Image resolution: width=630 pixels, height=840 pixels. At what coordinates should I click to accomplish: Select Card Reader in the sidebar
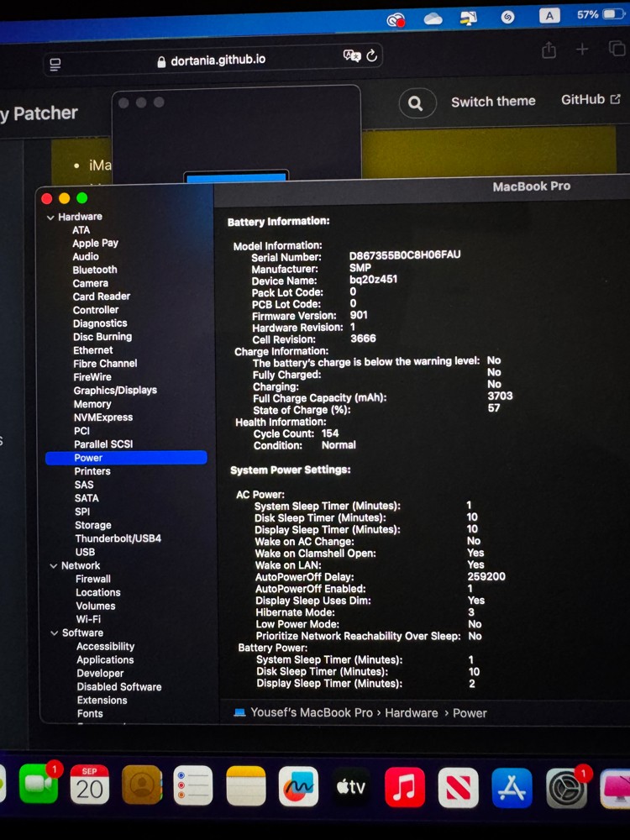coord(102,297)
